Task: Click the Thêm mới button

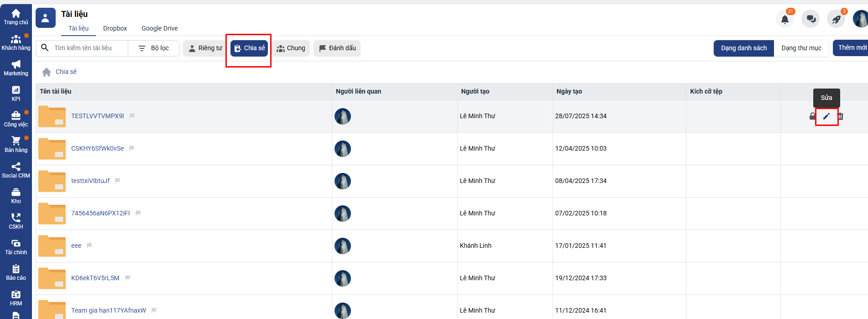Action: [851, 48]
